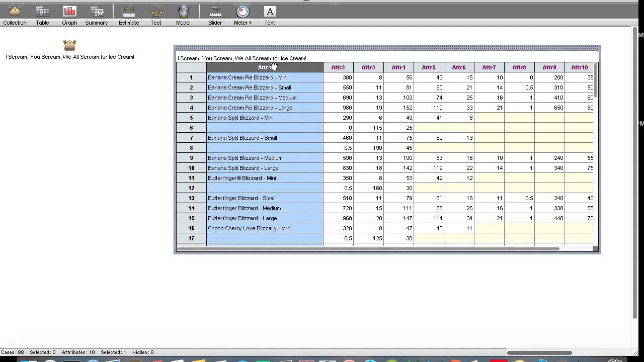Click 'Banana Split Blizzard - Medium' cell
The image size is (644, 362).
coord(265,158)
